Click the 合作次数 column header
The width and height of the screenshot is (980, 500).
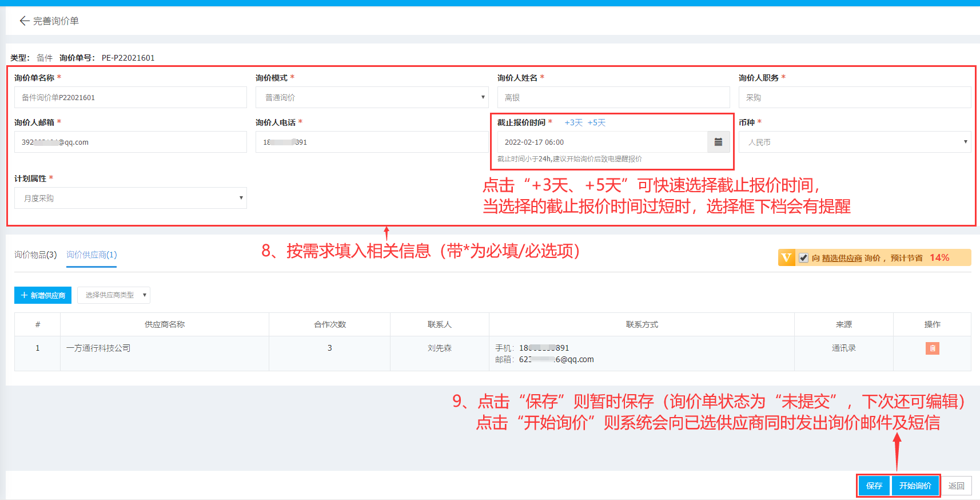330,324
